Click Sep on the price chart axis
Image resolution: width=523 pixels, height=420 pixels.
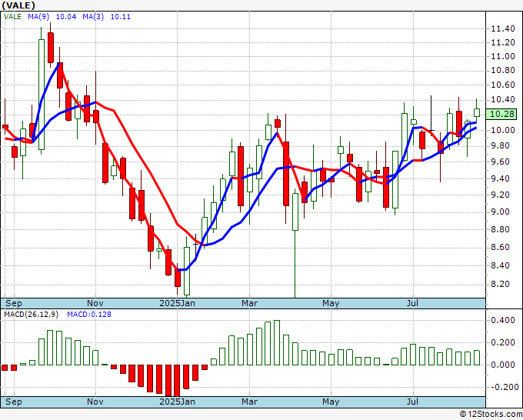(14, 303)
